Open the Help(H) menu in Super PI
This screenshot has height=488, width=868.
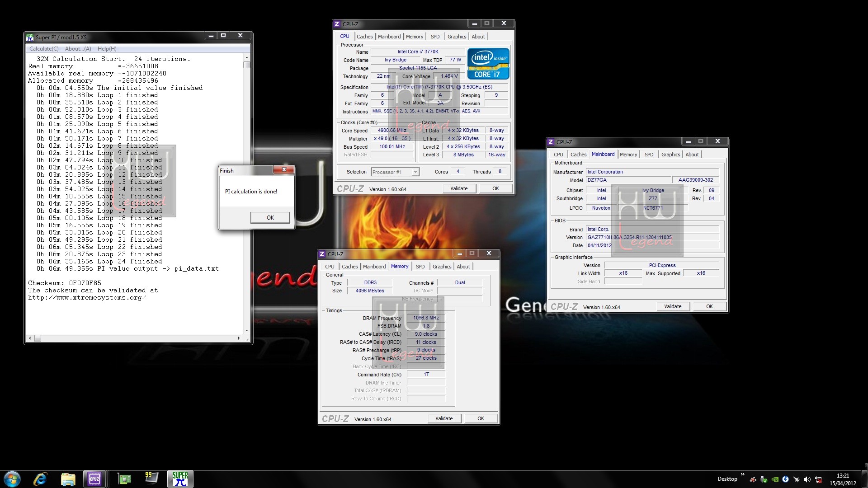pos(107,49)
